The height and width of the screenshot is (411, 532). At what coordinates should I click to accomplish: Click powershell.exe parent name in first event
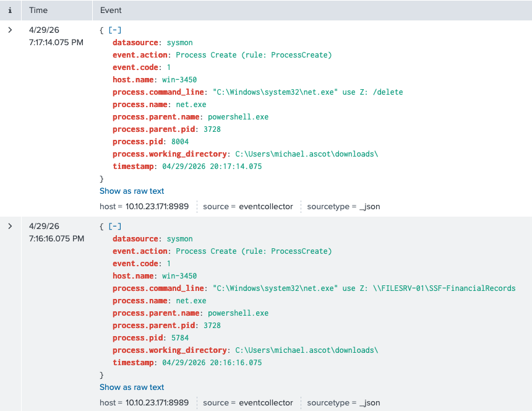coord(238,117)
